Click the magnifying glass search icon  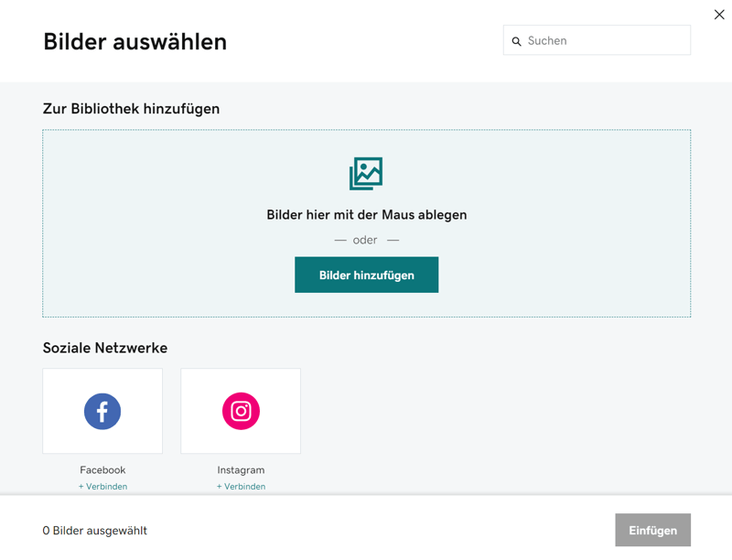[x=517, y=41]
